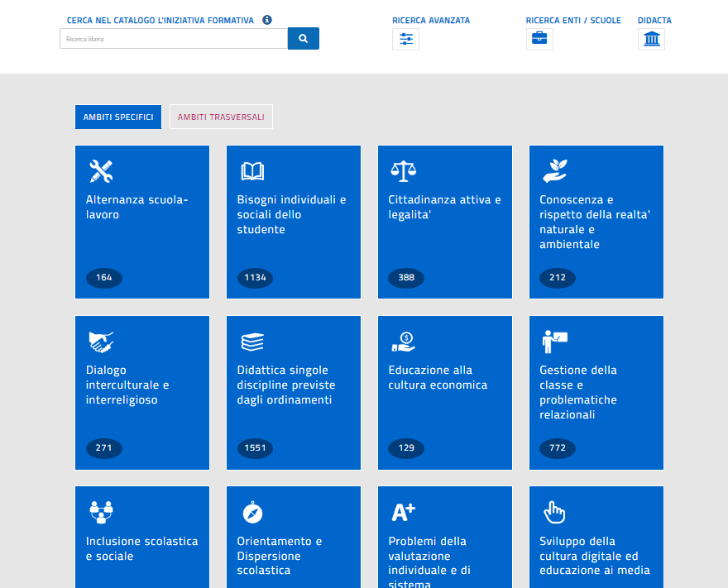
Task: Open Dialogo interculturale e interreligioso title
Action: tap(127, 385)
